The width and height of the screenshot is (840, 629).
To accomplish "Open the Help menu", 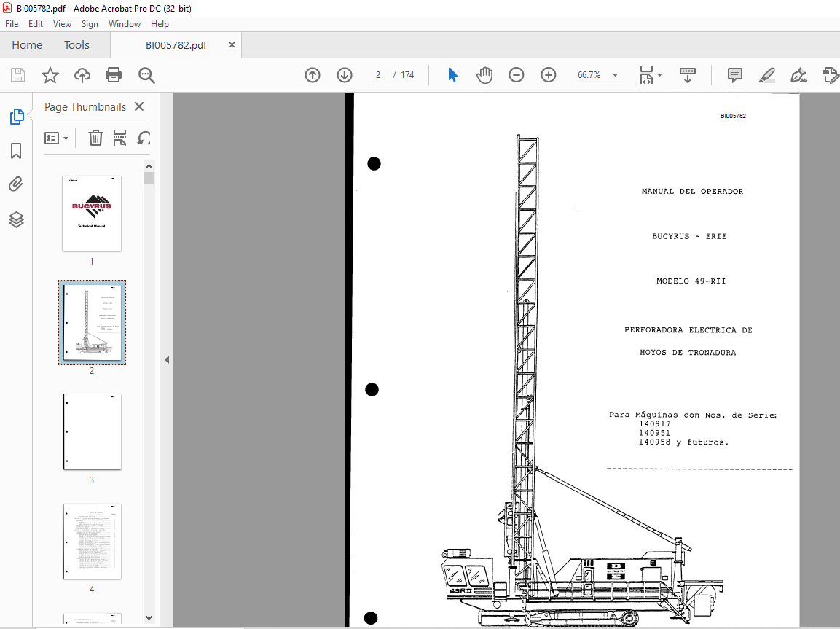I will point(160,23).
